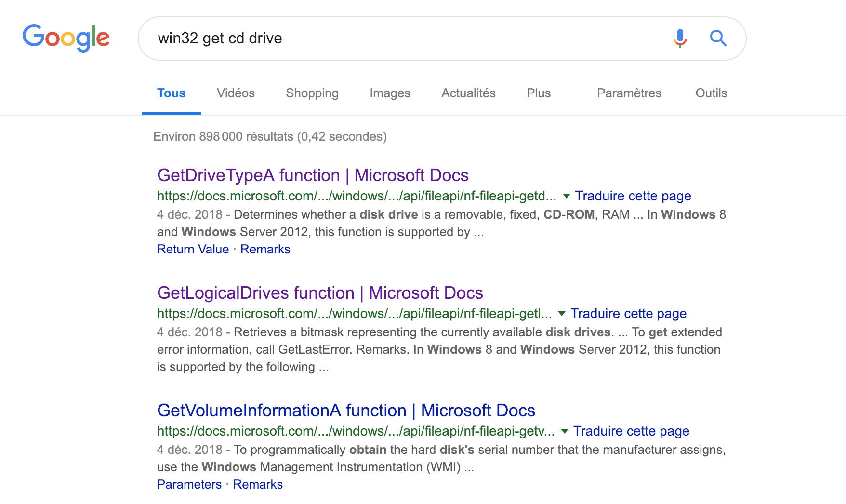Translate the GetDriveTypeA page
The width and height of the screenshot is (846, 504).
[x=633, y=196]
